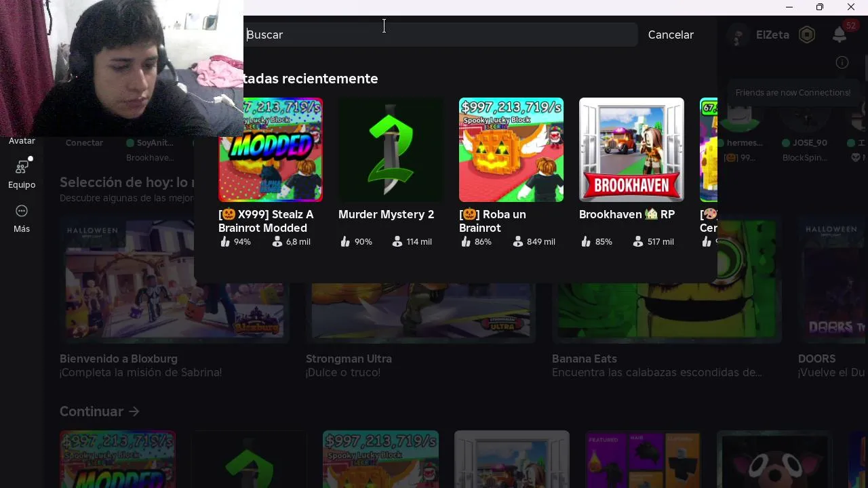Minimize the Roblox window
Screen dimensions: 868x488
[x=789, y=7]
